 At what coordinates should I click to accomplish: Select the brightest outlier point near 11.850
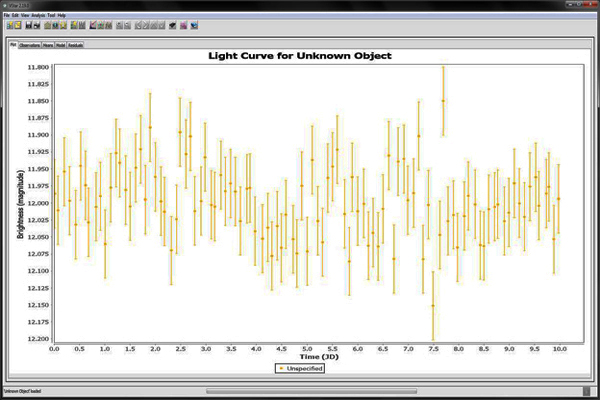tap(443, 101)
